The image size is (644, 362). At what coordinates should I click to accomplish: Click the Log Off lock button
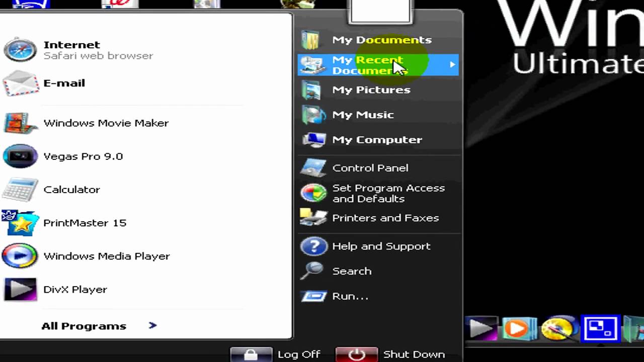[x=251, y=354]
